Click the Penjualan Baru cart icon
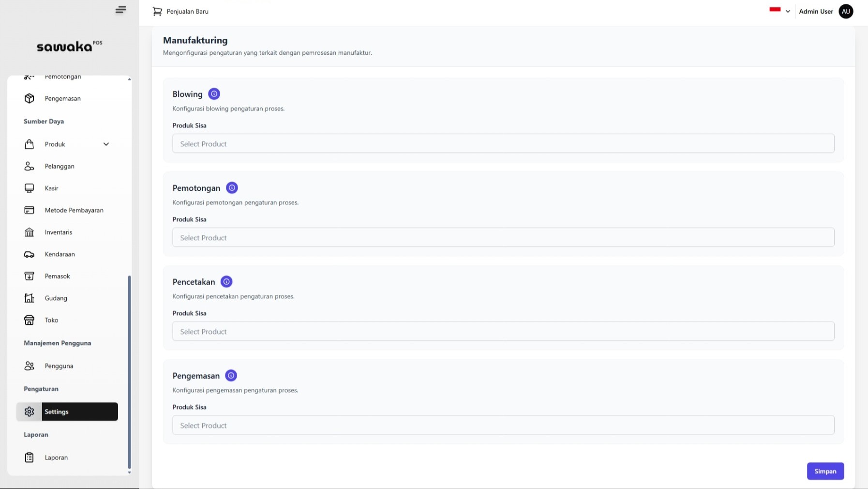868x489 pixels. [157, 11]
